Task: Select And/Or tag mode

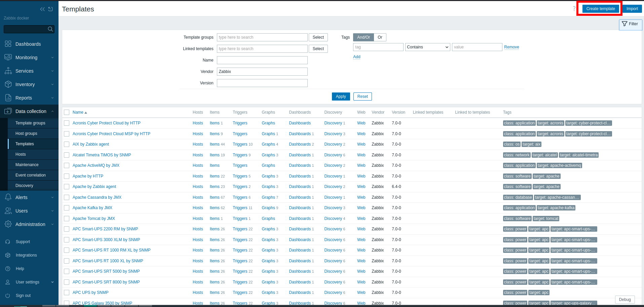Action: point(364,37)
